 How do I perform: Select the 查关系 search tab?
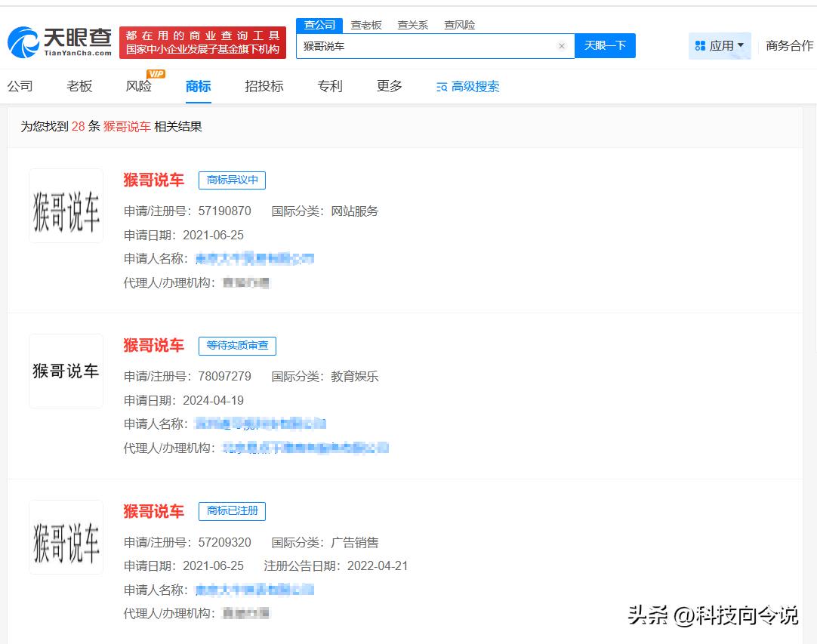tap(412, 25)
